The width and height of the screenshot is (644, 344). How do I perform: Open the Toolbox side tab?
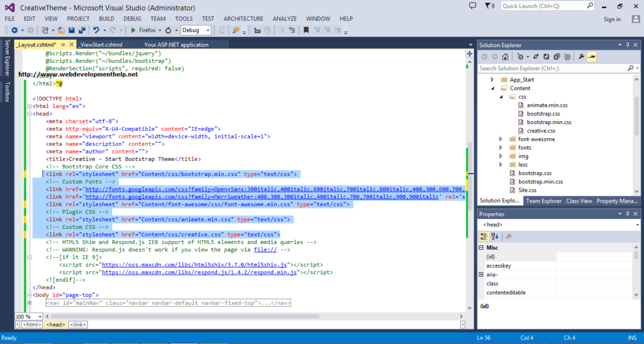pyautogui.click(x=7, y=92)
